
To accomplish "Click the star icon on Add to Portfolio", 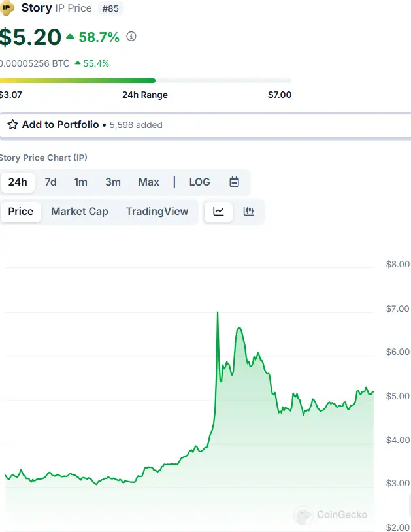I will (x=12, y=124).
